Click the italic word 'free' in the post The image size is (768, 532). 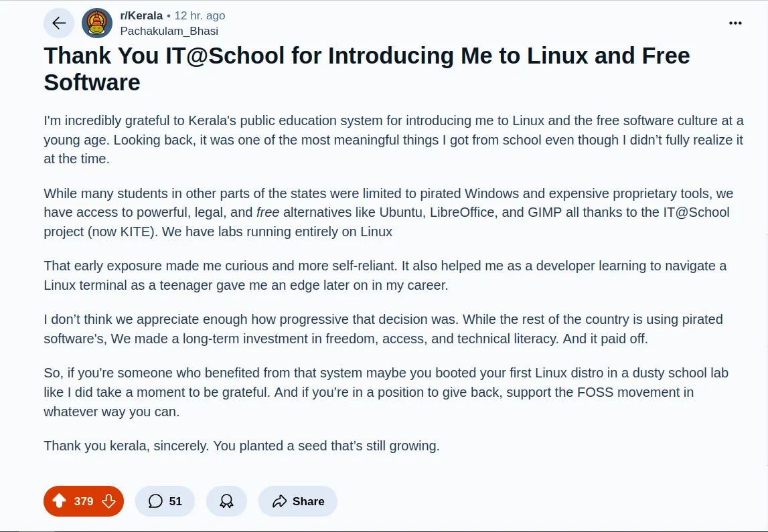(268, 212)
